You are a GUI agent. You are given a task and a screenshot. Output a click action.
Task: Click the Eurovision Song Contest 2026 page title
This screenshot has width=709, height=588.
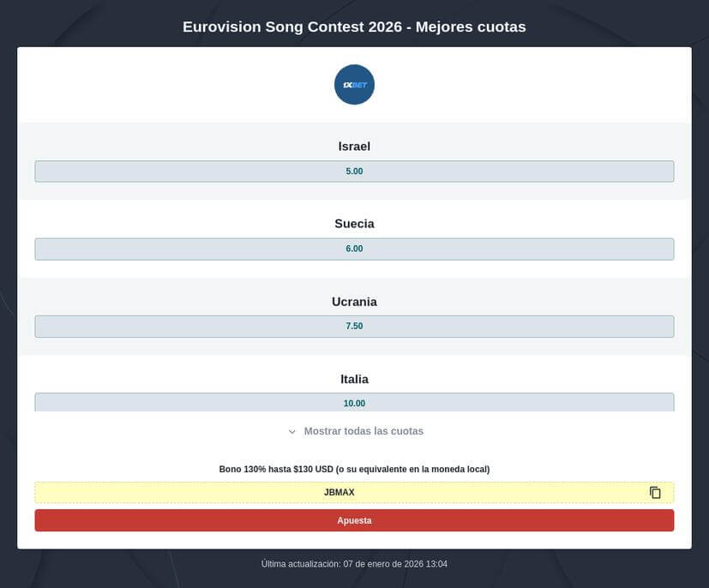(x=354, y=27)
